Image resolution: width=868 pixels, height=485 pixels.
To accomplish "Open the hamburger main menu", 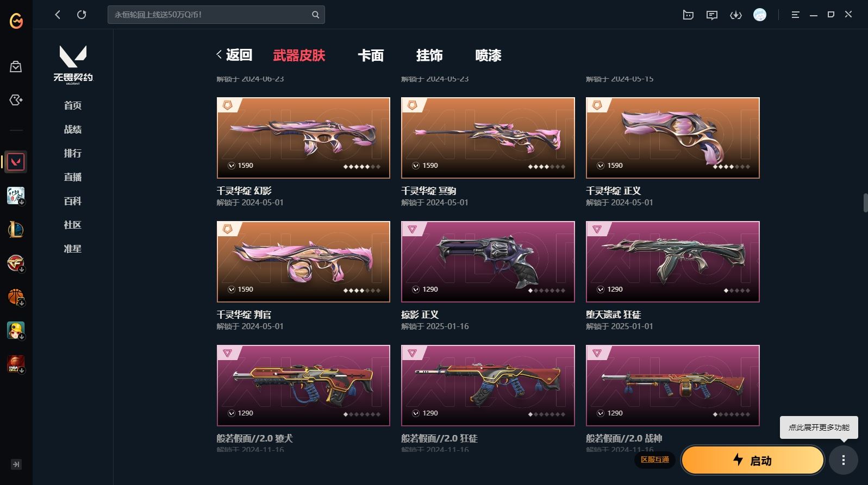I will tap(795, 15).
